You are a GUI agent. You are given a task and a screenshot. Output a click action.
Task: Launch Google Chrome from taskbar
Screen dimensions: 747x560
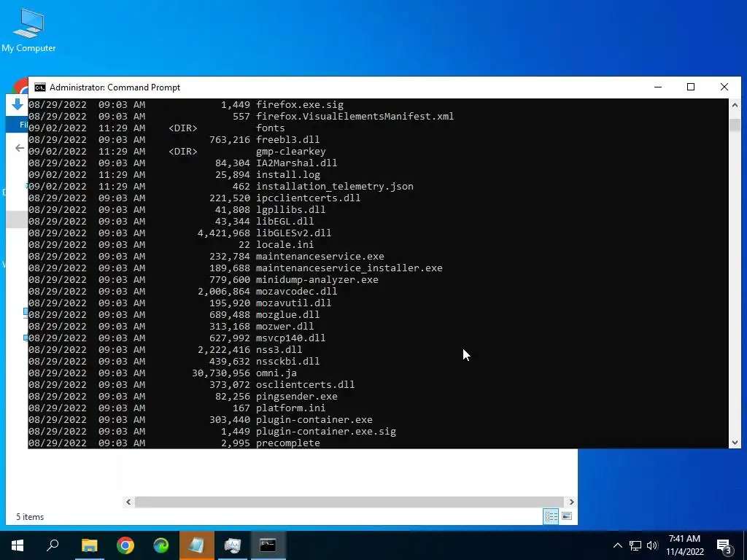(125, 545)
